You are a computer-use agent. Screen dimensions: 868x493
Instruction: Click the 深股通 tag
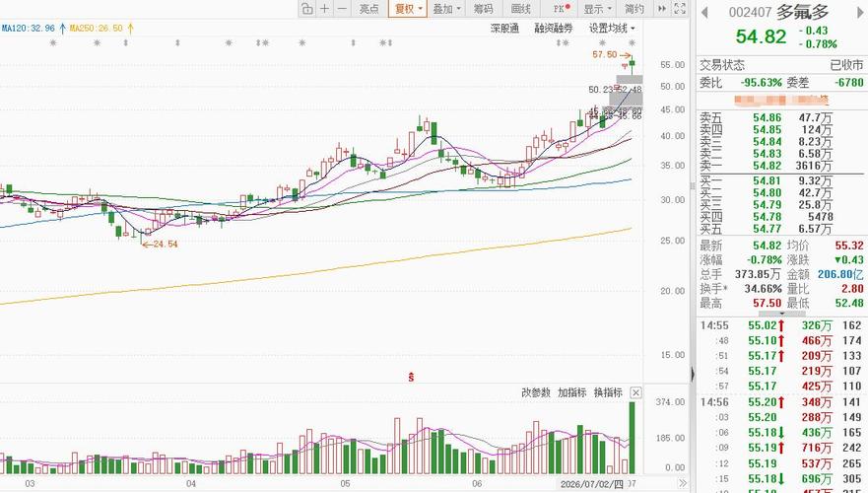[504, 29]
